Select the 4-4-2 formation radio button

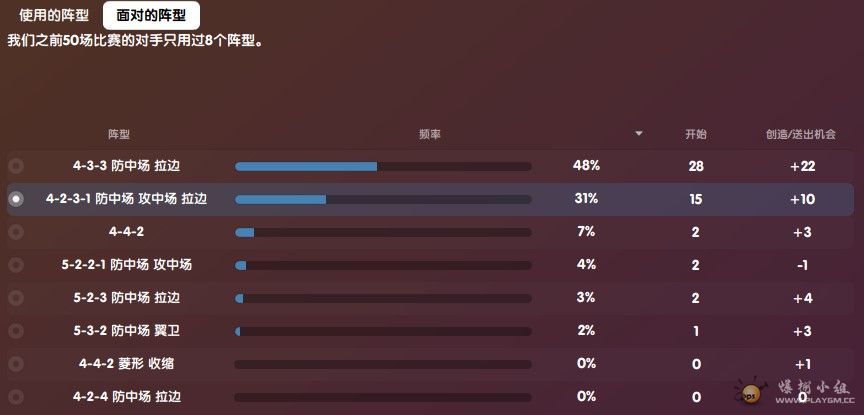click(x=16, y=231)
